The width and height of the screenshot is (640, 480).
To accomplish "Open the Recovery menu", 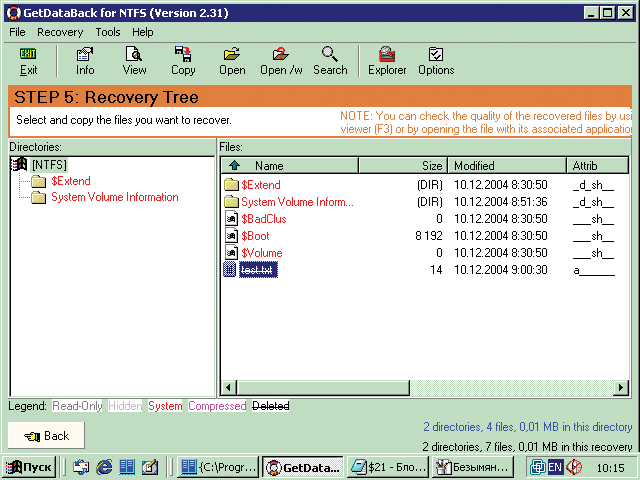I will pos(60,32).
